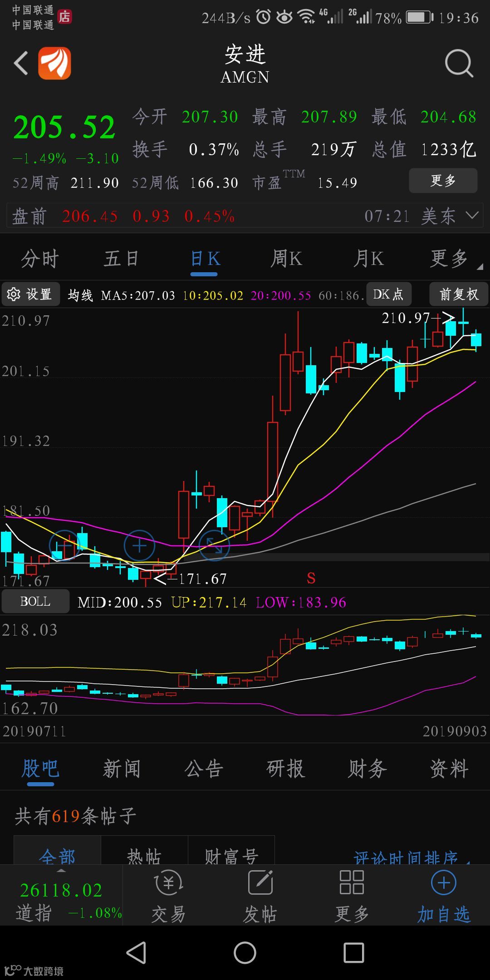This screenshot has width=490, height=980.
Task: Select the 财富号 posts filter
Action: coord(231,850)
